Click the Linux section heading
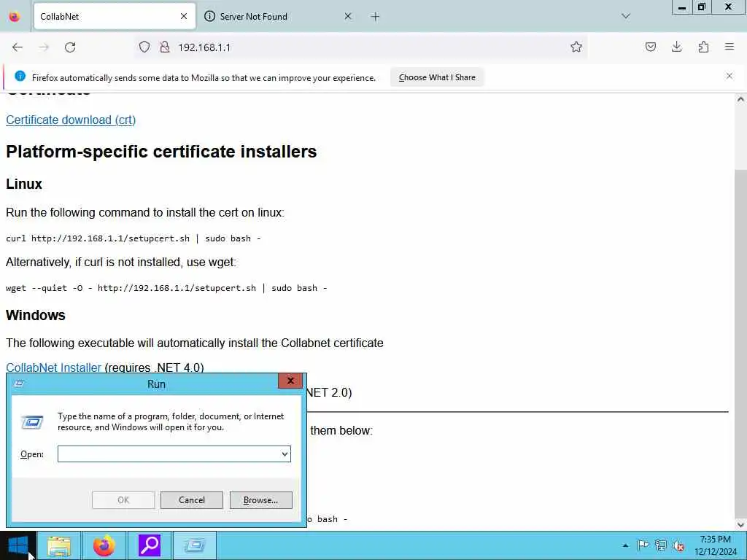 click(24, 184)
